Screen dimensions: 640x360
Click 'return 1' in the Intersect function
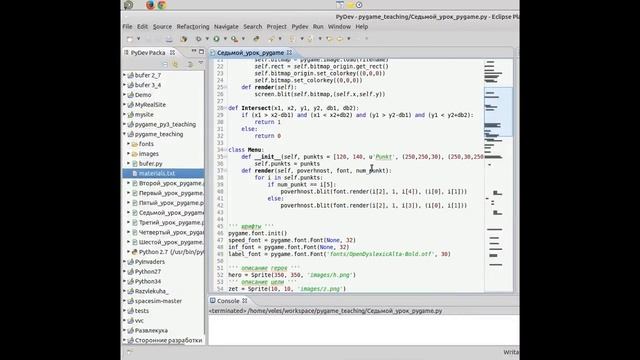[267, 122]
